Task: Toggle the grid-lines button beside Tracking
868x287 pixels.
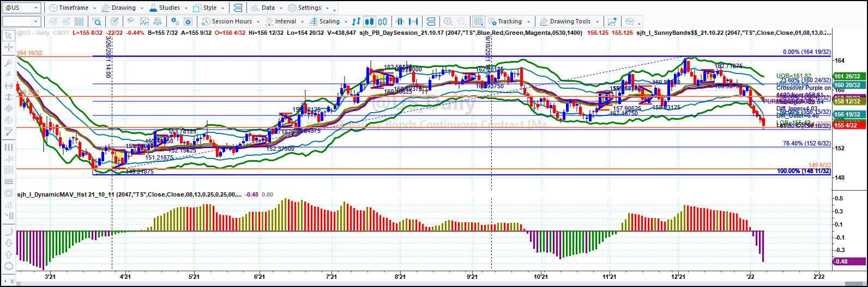Action: coord(478,21)
